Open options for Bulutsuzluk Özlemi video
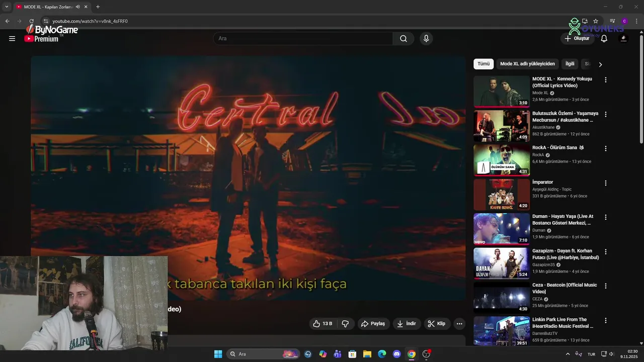Image resolution: width=644 pixels, height=362 pixels. tap(605, 114)
